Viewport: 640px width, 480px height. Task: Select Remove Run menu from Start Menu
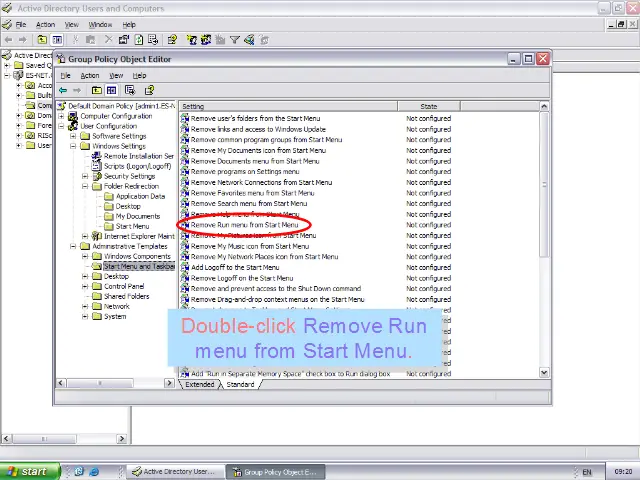(x=244, y=225)
